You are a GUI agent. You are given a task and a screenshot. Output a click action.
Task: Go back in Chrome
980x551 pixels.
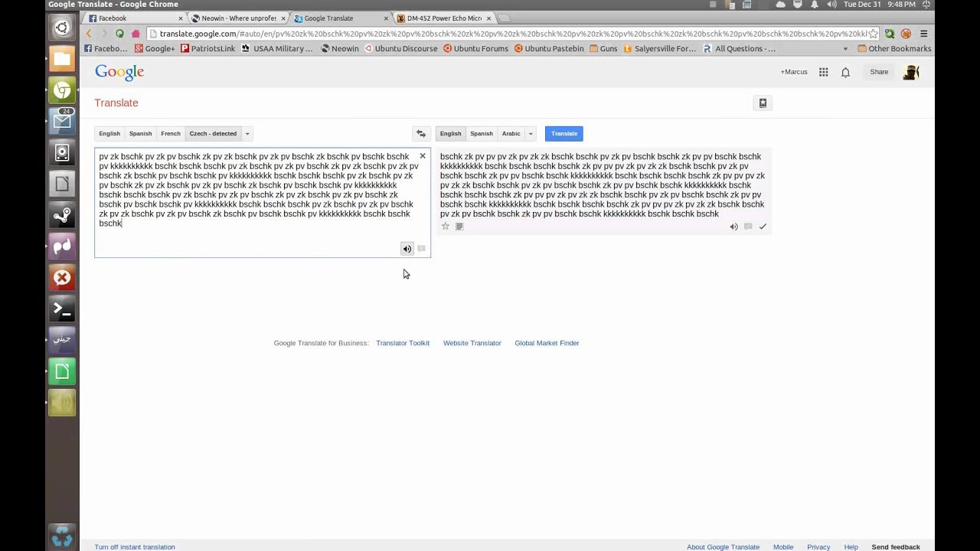point(89,34)
